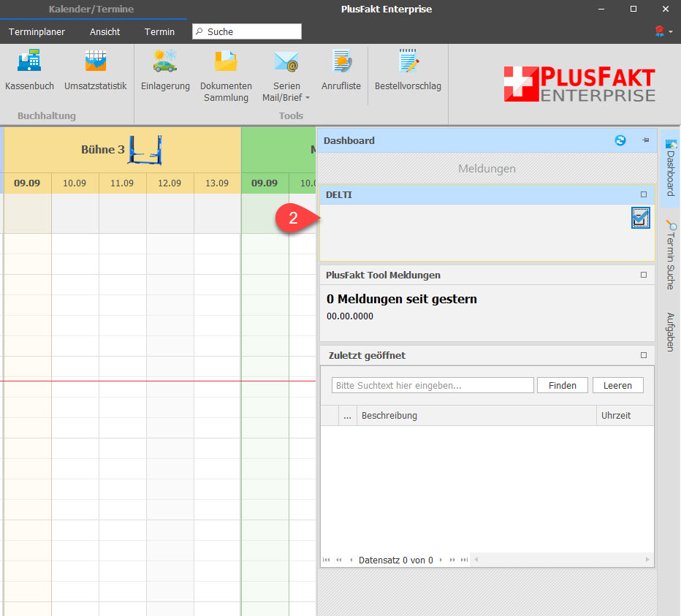Select 11.09 date under Bühne 3
The image size is (681, 616).
click(122, 183)
